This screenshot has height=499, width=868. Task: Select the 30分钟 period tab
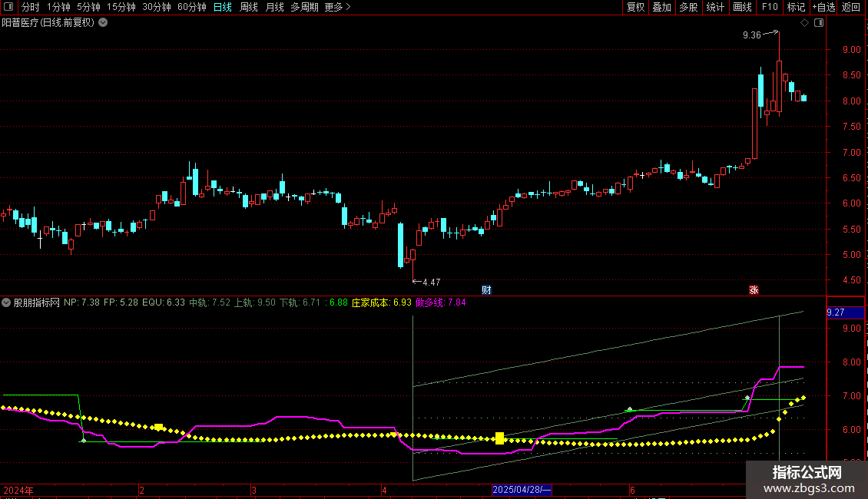pos(157,7)
